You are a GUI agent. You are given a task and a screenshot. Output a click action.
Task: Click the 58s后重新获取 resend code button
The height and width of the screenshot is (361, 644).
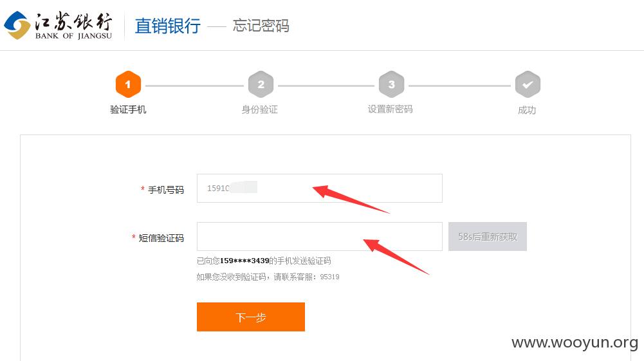[x=488, y=237]
